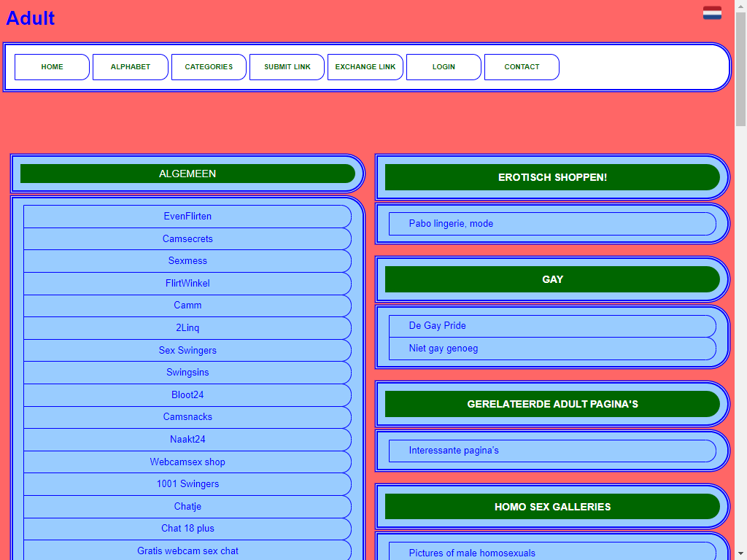Click the EROTISCH SHOPPEN! header
747x560 pixels.
[x=552, y=177]
